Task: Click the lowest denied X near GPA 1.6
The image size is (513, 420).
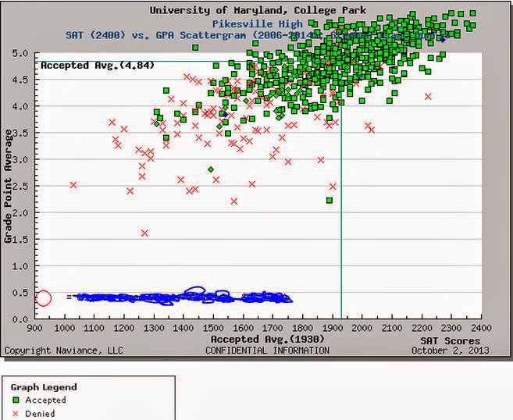Action: point(144,233)
